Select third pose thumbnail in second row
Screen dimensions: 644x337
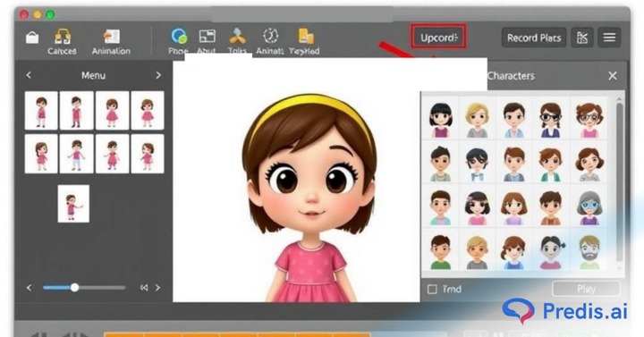tap(112, 154)
